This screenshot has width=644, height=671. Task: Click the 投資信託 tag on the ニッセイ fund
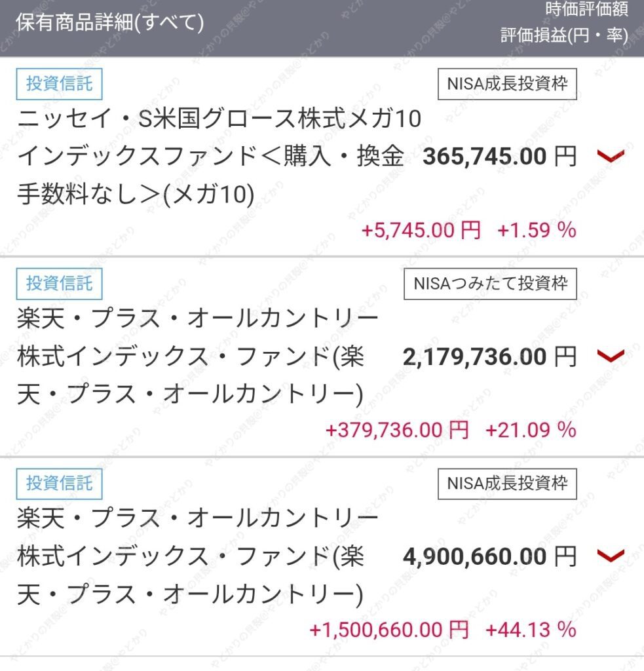click(x=60, y=84)
